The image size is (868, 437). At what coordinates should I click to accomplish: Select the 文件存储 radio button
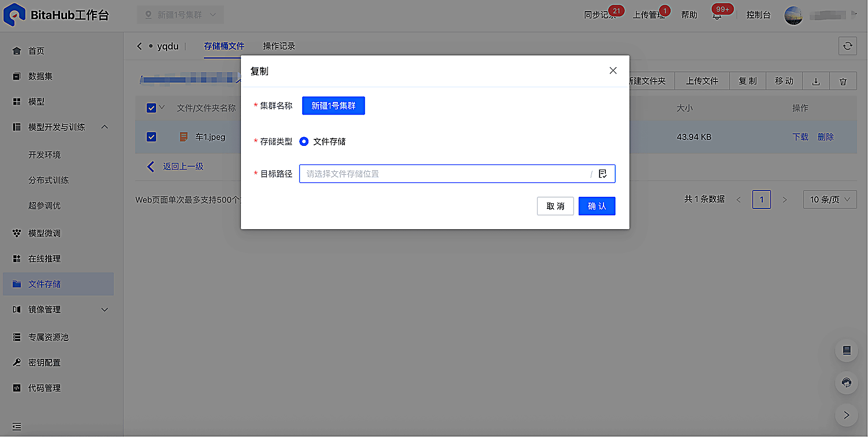(304, 141)
